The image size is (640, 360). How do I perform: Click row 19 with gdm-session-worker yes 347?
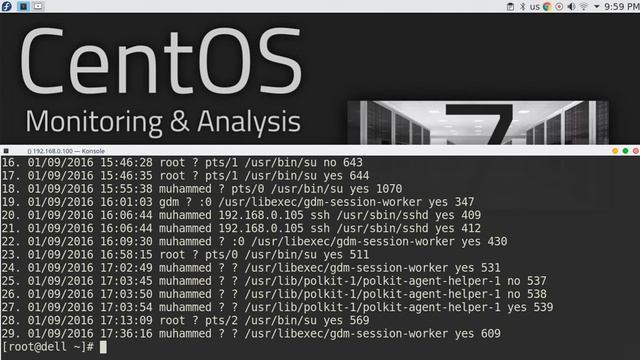click(238, 202)
